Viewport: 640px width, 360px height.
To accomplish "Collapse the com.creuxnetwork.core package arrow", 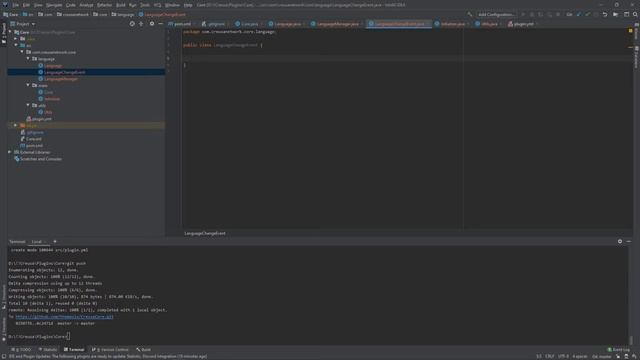I will 22,52.
